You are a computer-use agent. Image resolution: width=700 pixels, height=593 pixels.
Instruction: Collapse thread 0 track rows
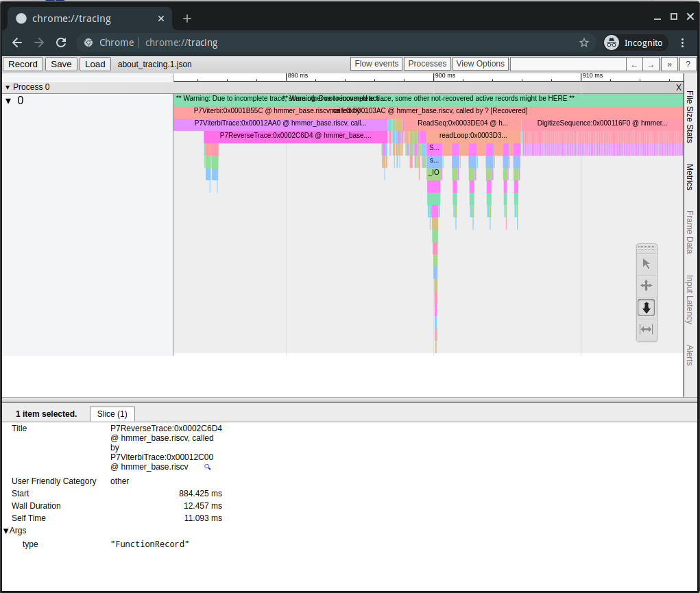[8, 101]
